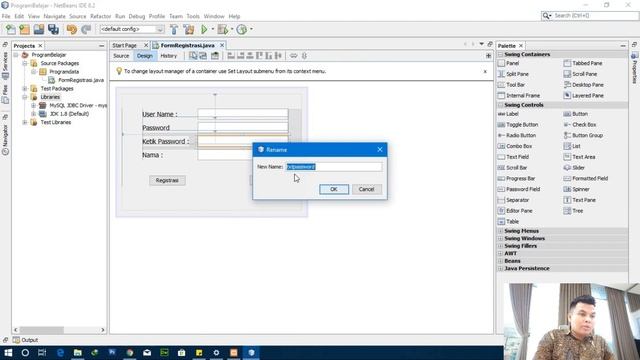Viewport: 640px width, 360px height.
Task: Expand the Test Packages tree node
Action: (25, 89)
